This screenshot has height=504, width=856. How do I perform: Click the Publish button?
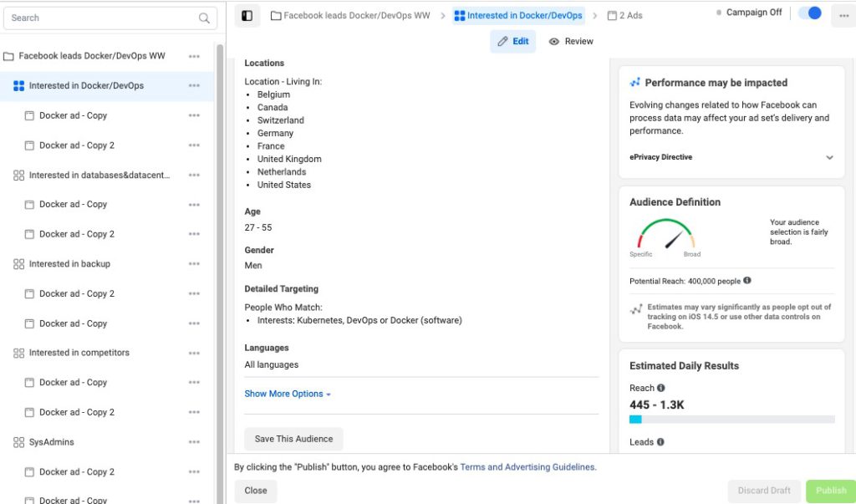click(x=831, y=491)
